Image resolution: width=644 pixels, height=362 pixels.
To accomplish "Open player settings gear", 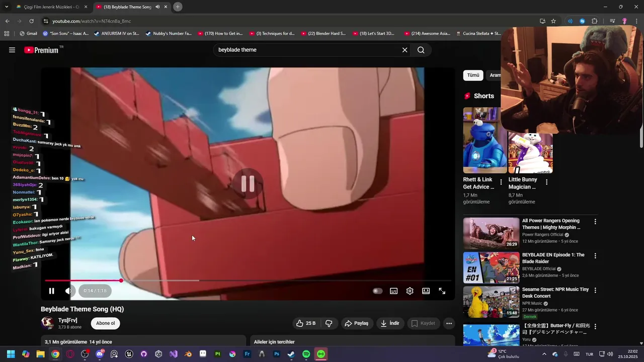I will [x=410, y=291].
